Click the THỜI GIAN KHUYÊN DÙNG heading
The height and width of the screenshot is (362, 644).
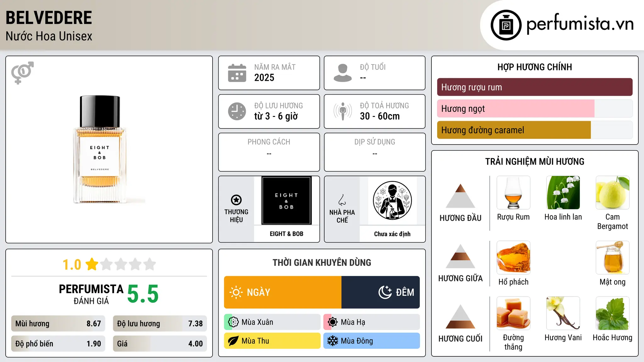pos(322,262)
